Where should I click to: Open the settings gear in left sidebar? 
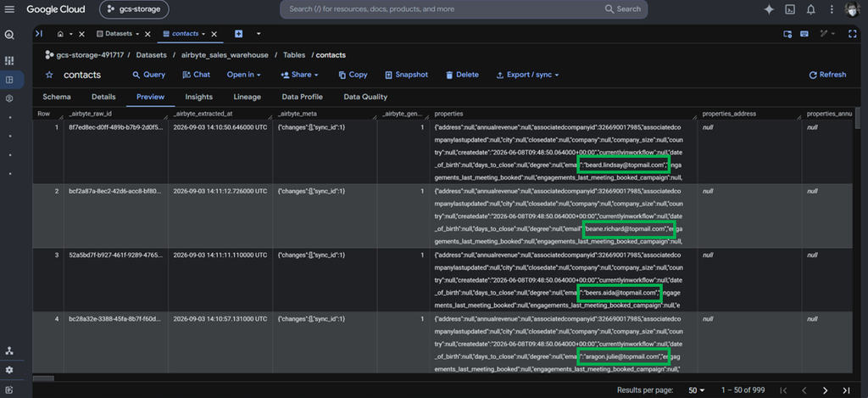pos(9,370)
